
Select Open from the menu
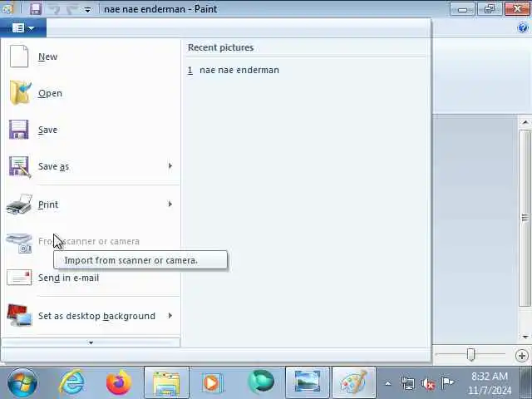click(x=91, y=93)
